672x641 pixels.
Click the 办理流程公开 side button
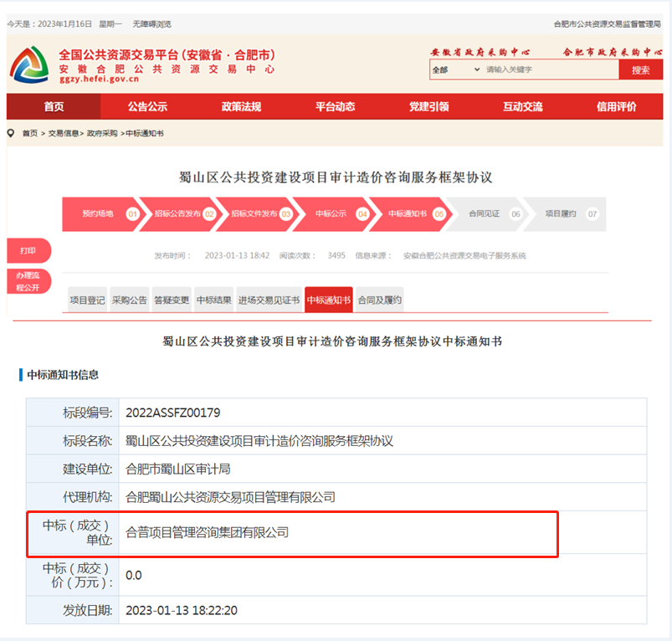[x=28, y=281]
